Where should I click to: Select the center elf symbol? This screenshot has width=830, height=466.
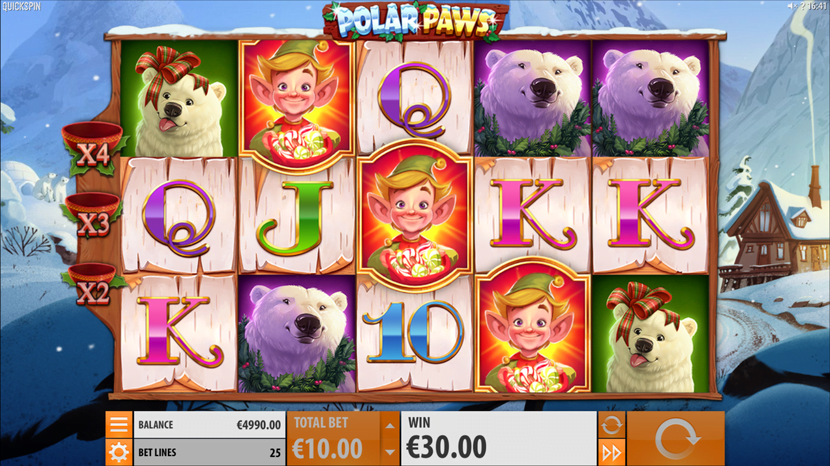[414, 216]
